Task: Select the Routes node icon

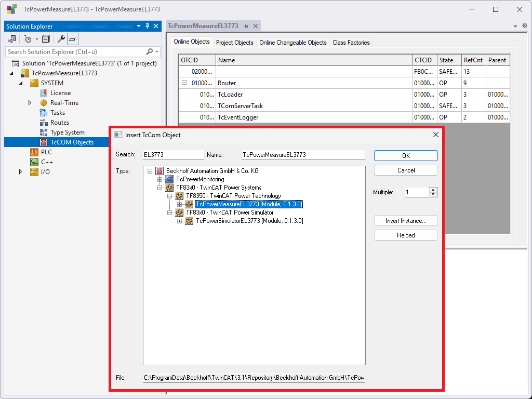Action: tap(44, 123)
